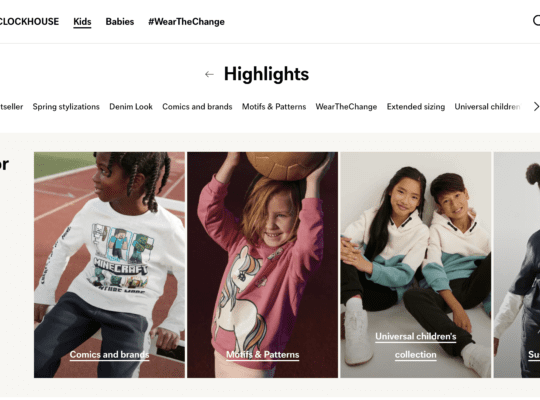Open the truncated Universal children category tab
The width and height of the screenshot is (540, 400).
pyautogui.click(x=487, y=107)
